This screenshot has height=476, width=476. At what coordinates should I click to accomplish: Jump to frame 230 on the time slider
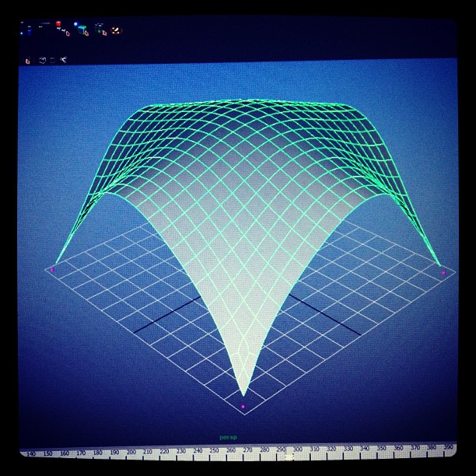tap(181, 451)
